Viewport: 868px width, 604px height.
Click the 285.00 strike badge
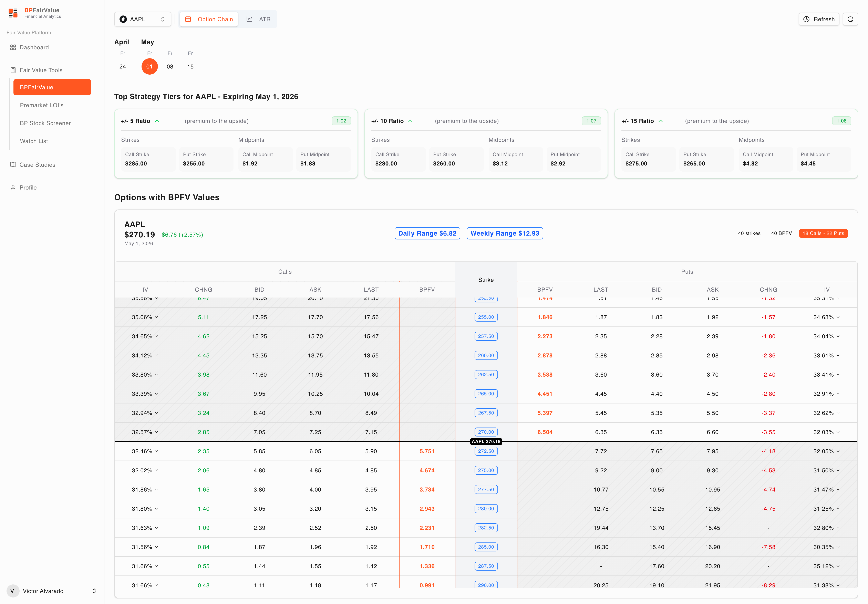tap(486, 547)
